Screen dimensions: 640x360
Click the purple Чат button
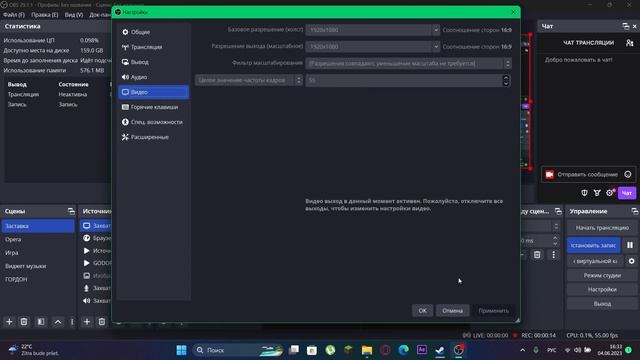[627, 193]
